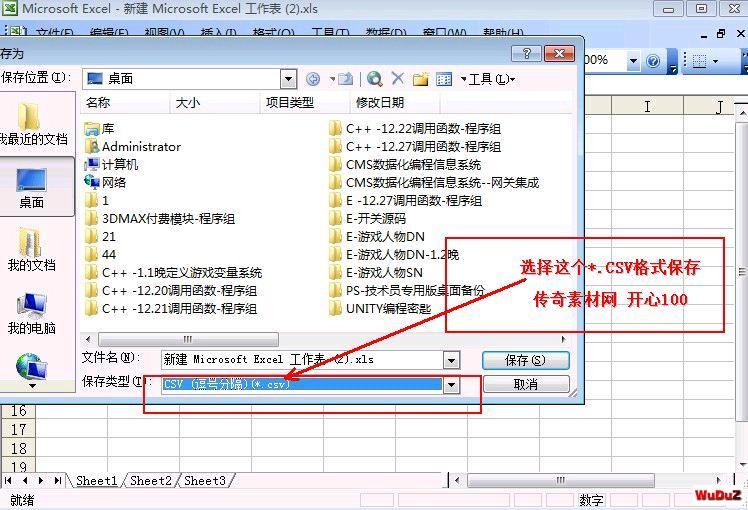Select the 网络 network item
Screen dimensions: 748x510
(x=105, y=182)
